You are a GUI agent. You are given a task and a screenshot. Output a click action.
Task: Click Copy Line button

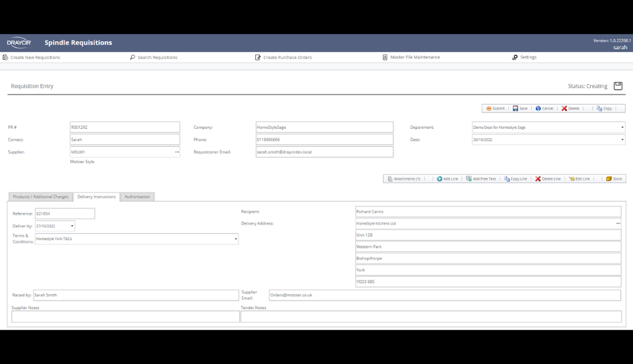pos(515,179)
